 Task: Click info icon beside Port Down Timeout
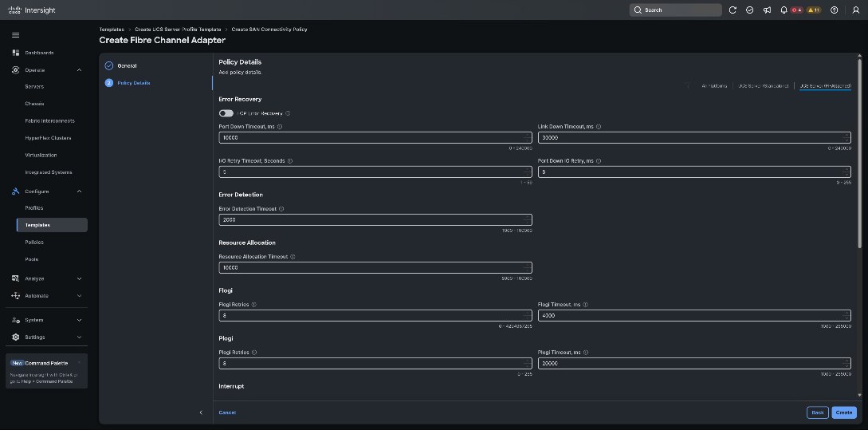(x=280, y=127)
